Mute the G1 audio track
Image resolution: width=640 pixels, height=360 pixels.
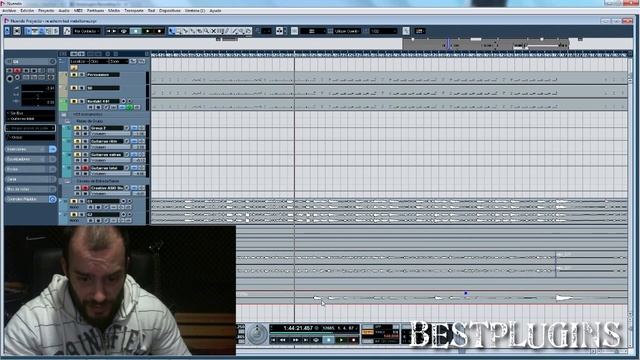[x=74, y=201]
